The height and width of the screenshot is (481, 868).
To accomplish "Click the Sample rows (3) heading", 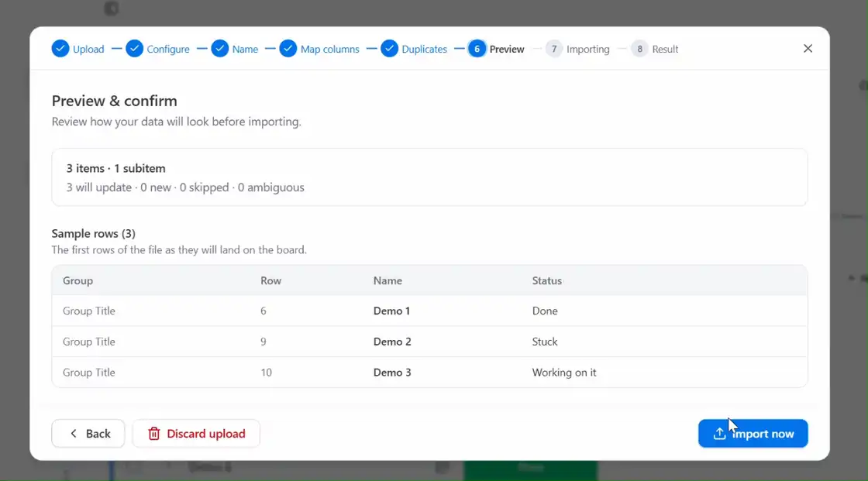I will pos(93,234).
